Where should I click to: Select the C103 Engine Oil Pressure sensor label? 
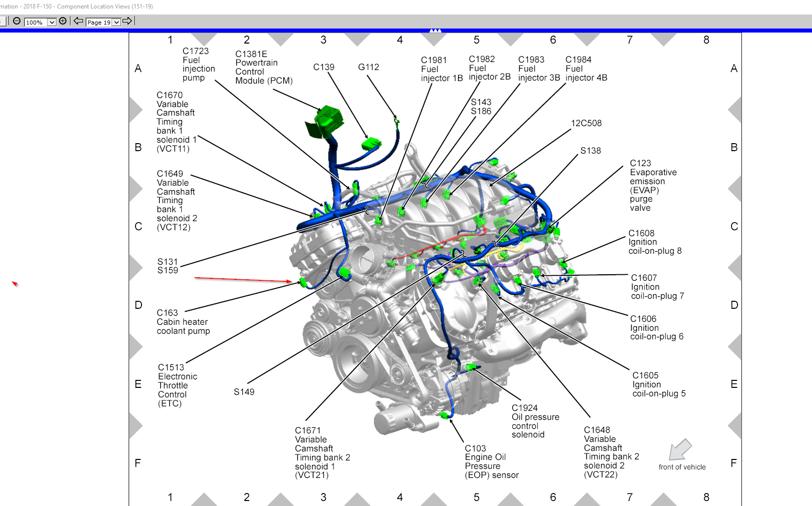(x=491, y=461)
